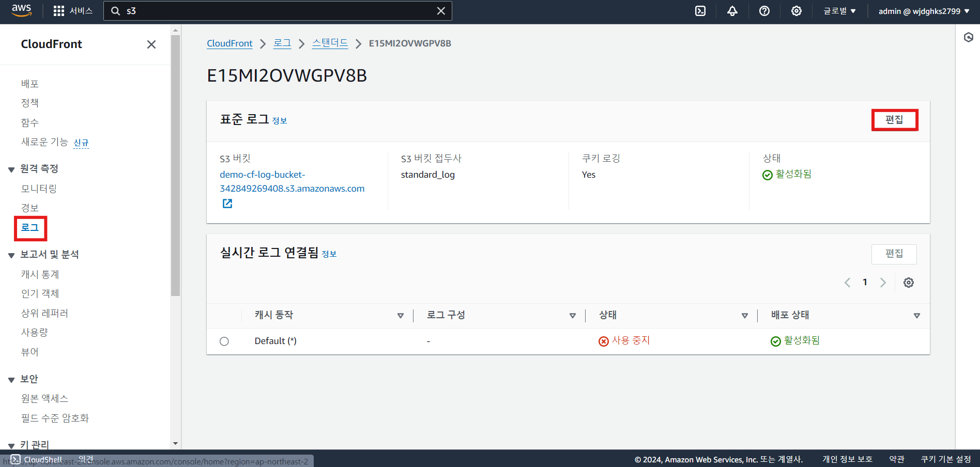Open the side panel hexagon icon
Image resolution: width=980 pixels, height=467 pixels.
[969, 37]
